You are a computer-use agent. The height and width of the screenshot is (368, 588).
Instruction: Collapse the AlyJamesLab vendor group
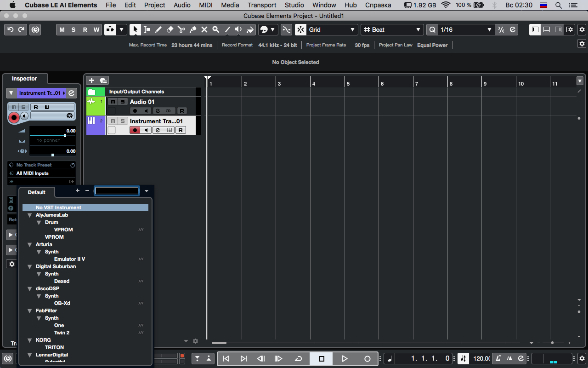(x=29, y=215)
